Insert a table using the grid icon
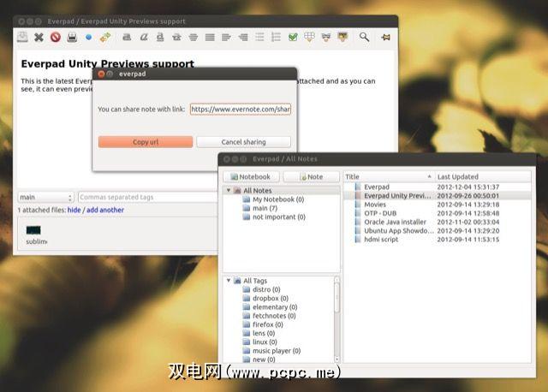The height and width of the screenshot is (392, 548). tap(309, 37)
